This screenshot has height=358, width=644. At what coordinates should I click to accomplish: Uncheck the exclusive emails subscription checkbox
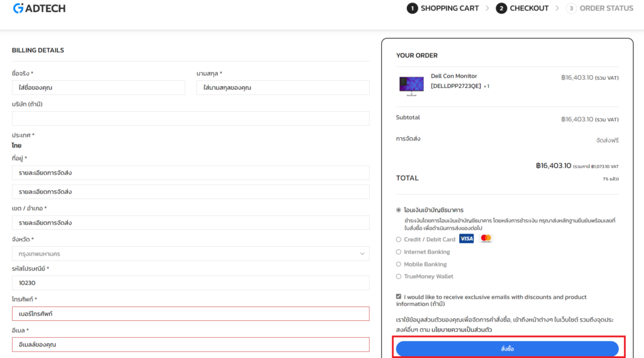pyautogui.click(x=399, y=296)
